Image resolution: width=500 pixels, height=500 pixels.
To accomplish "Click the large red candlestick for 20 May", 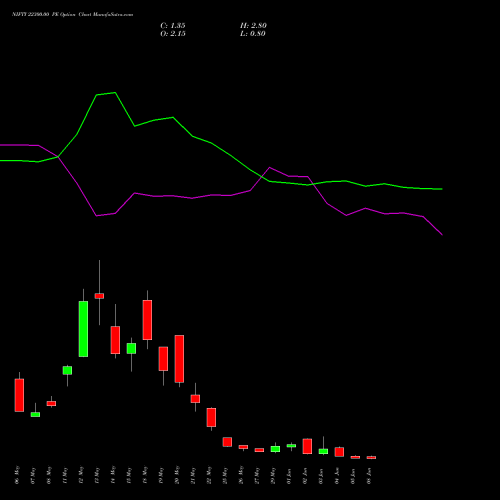I will pyautogui.click(x=179, y=359).
